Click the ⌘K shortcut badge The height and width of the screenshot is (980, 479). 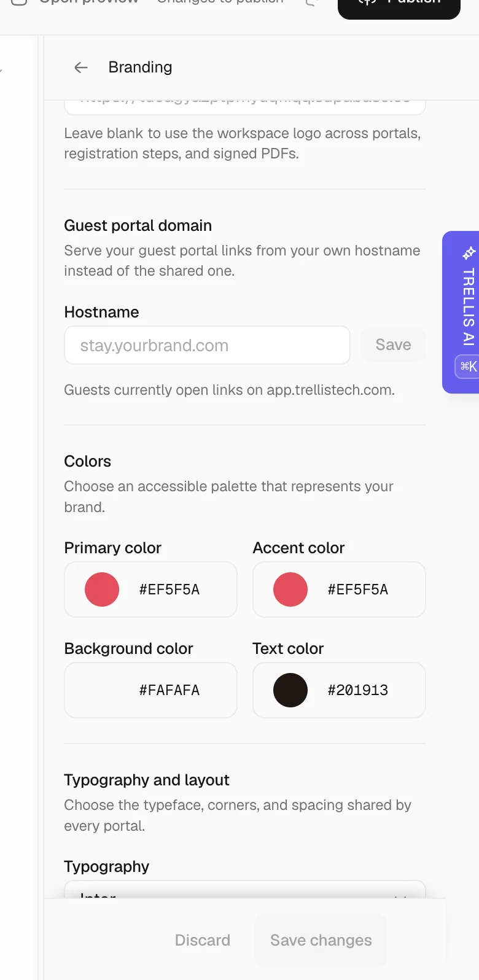[x=468, y=367]
